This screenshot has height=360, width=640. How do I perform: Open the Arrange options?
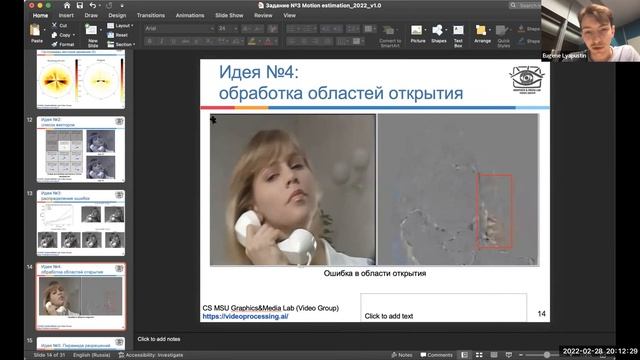(482, 33)
